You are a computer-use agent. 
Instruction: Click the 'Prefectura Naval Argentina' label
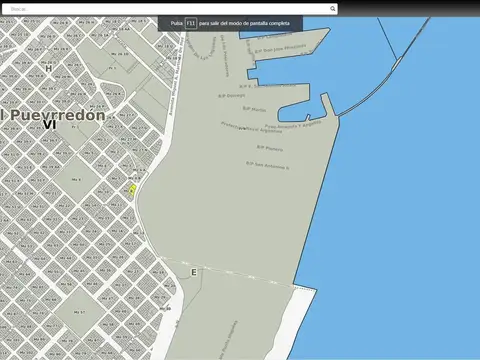[x=251, y=128]
